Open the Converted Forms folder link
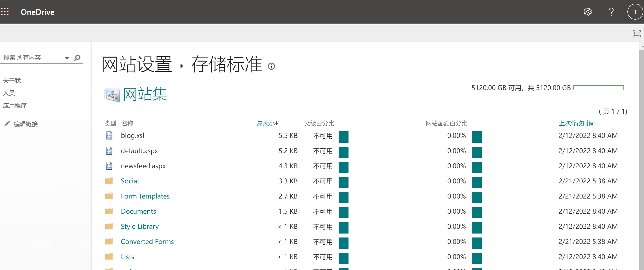Image resolution: width=644 pixels, height=270 pixels. pos(147,241)
